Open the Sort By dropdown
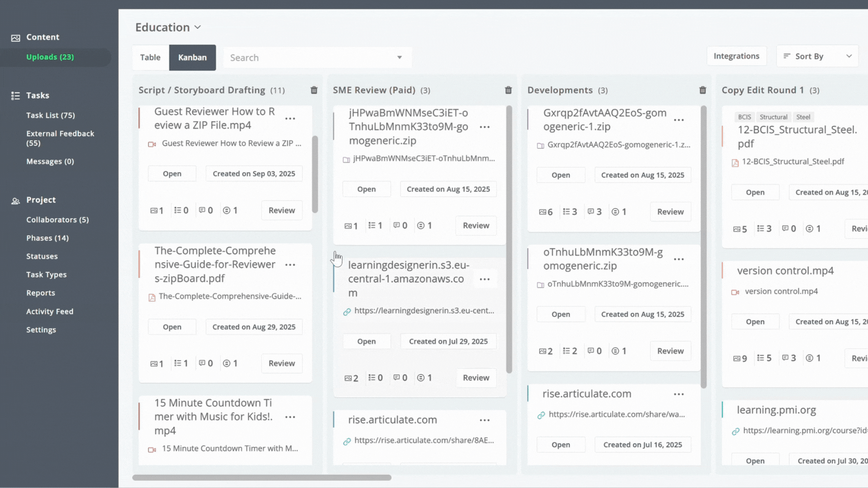Screen dimensions: 868x488 (x=817, y=56)
